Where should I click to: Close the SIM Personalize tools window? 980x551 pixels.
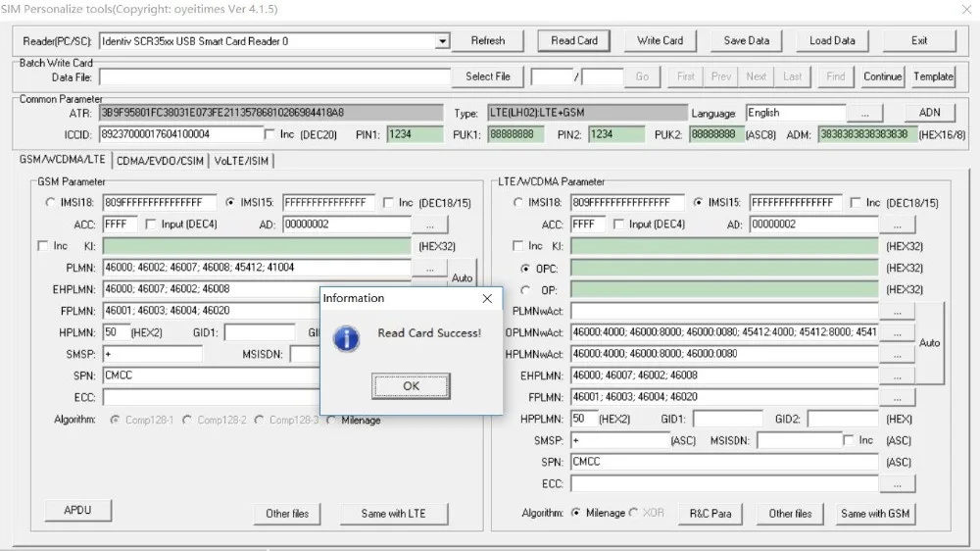click(966, 9)
